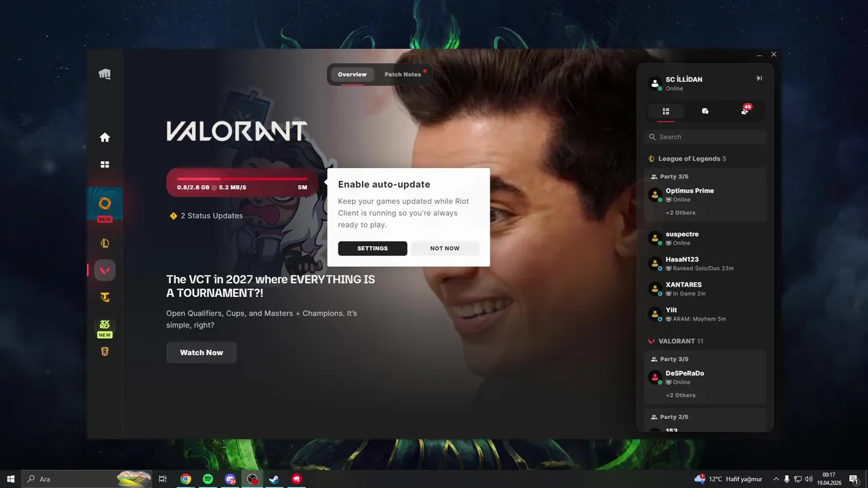The height and width of the screenshot is (488, 868).
Task: Click the HasaN123 avatar icon
Action: pos(655,264)
